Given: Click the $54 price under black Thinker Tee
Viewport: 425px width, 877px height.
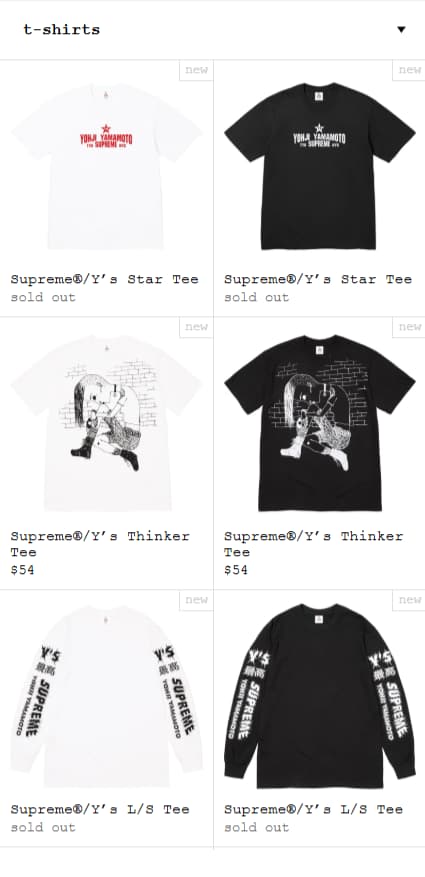Looking at the screenshot, I should pos(236,570).
